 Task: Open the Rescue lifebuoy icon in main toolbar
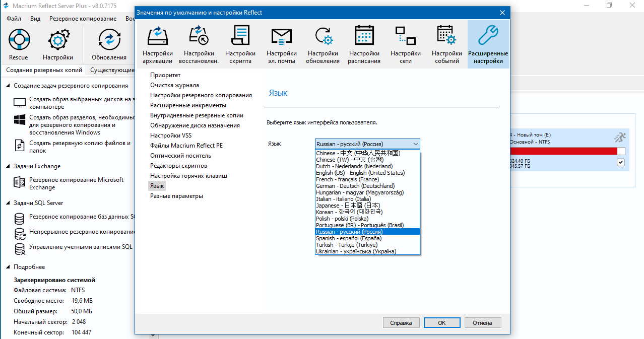pos(19,40)
